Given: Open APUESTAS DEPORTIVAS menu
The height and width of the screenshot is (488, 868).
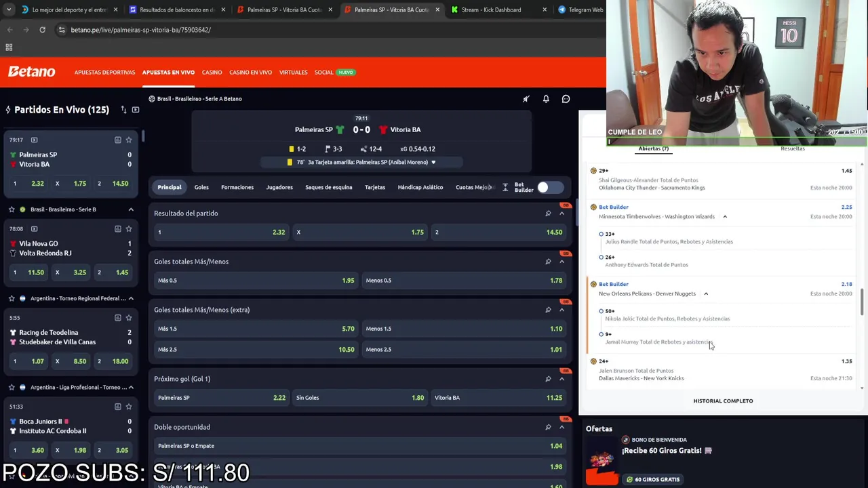Looking at the screenshot, I should point(104,72).
